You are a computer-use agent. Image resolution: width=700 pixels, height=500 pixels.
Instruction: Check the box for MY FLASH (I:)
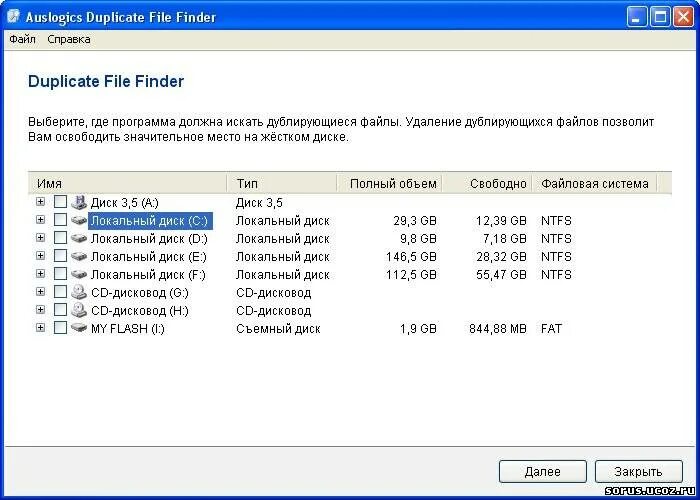point(60,328)
